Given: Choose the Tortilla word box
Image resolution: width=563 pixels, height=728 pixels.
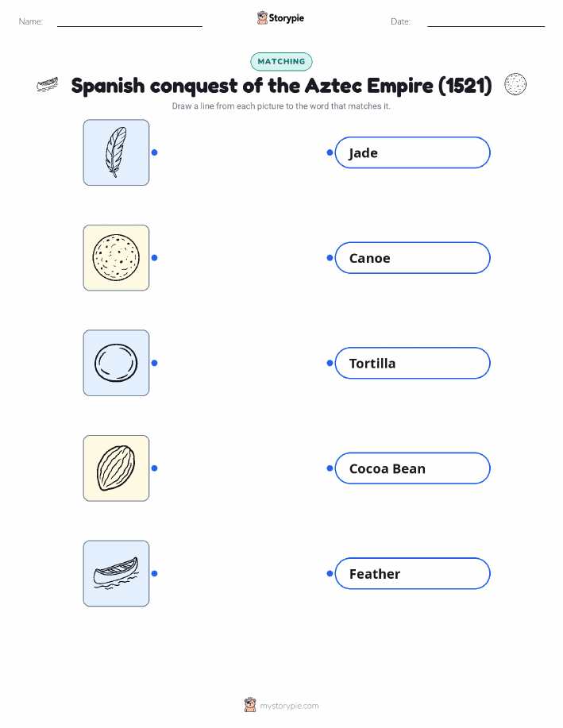Looking at the screenshot, I should [412, 363].
